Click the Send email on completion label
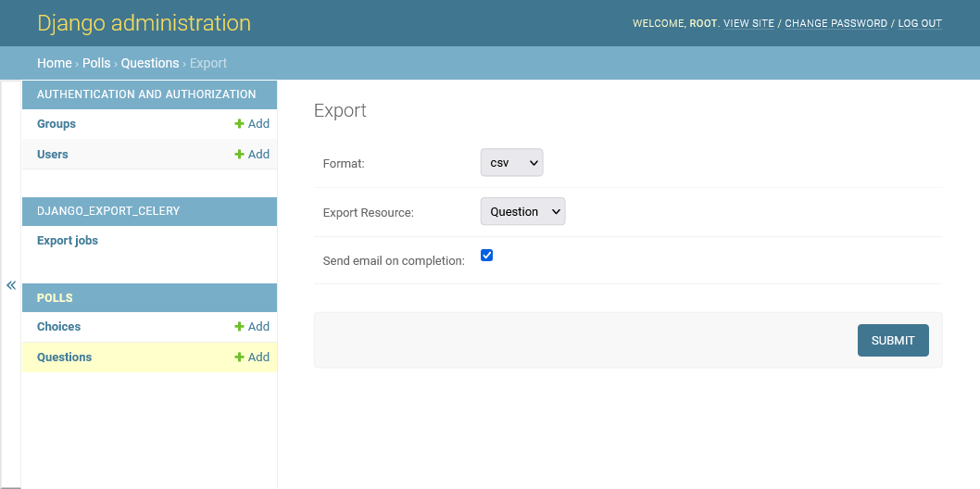 click(x=394, y=261)
